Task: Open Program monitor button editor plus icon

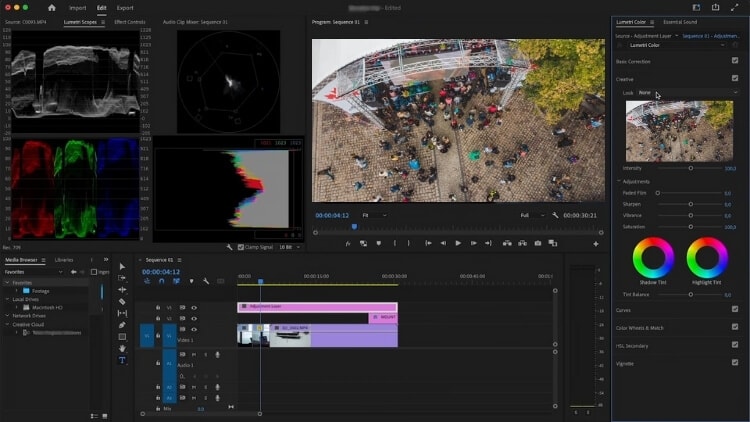Action: coord(596,244)
